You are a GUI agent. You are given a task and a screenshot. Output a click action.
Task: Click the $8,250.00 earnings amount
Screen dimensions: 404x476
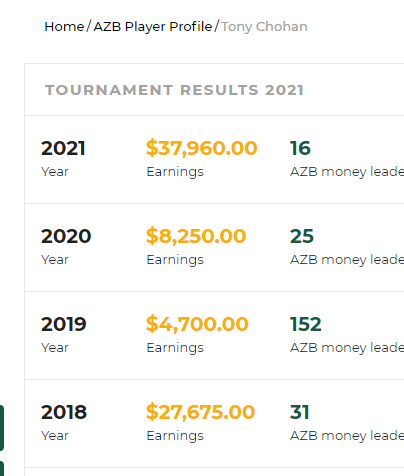coord(196,236)
